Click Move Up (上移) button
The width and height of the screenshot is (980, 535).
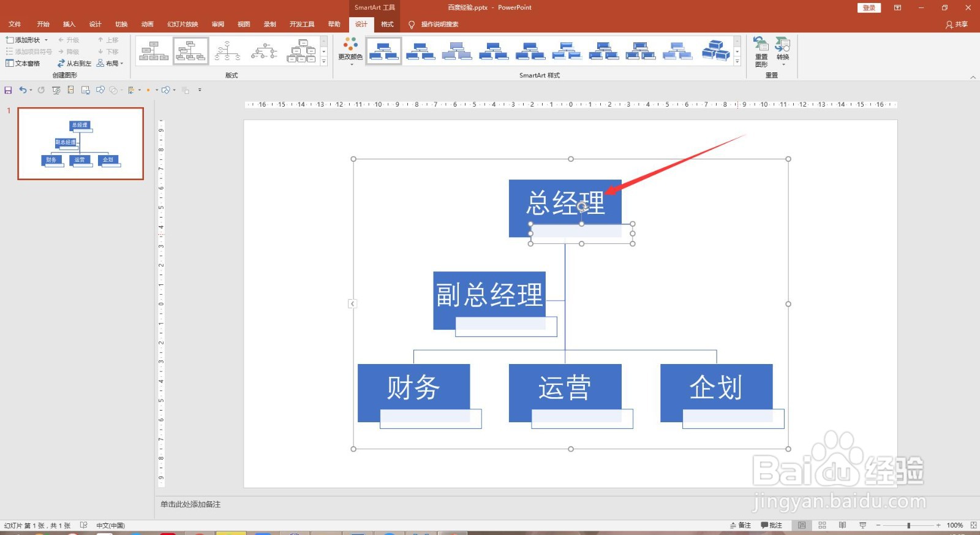pos(108,40)
